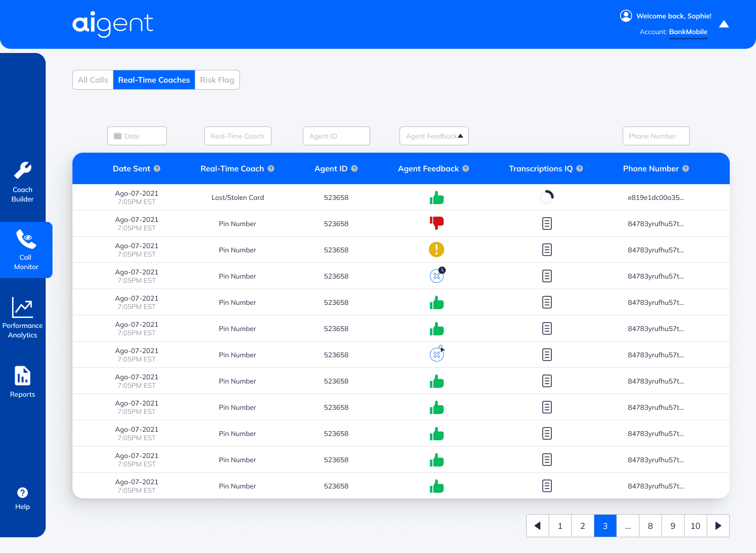This screenshot has width=756, height=553.
Task: Click the aigent logo
Action: tap(113, 24)
